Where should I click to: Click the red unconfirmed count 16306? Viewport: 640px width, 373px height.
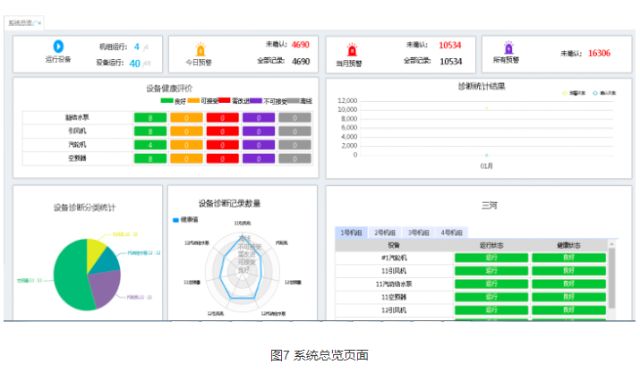click(599, 53)
